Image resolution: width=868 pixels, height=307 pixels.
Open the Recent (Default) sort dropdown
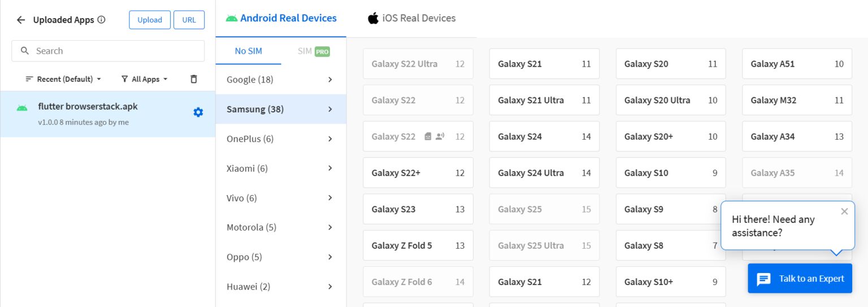pos(63,79)
